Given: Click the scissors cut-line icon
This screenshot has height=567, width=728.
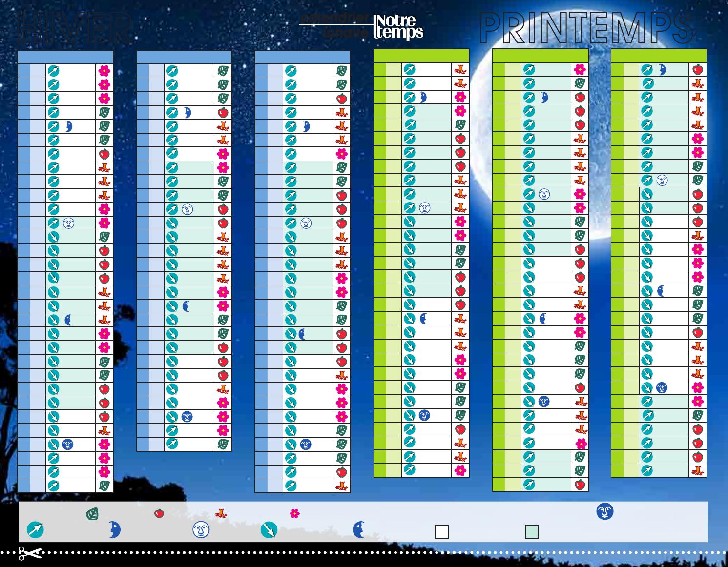Looking at the screenshot, I should pos(30,553).
